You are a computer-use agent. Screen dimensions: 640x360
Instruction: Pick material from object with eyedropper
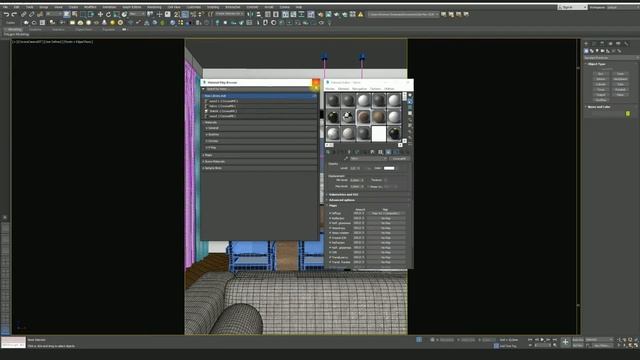(x=346, y=158)
